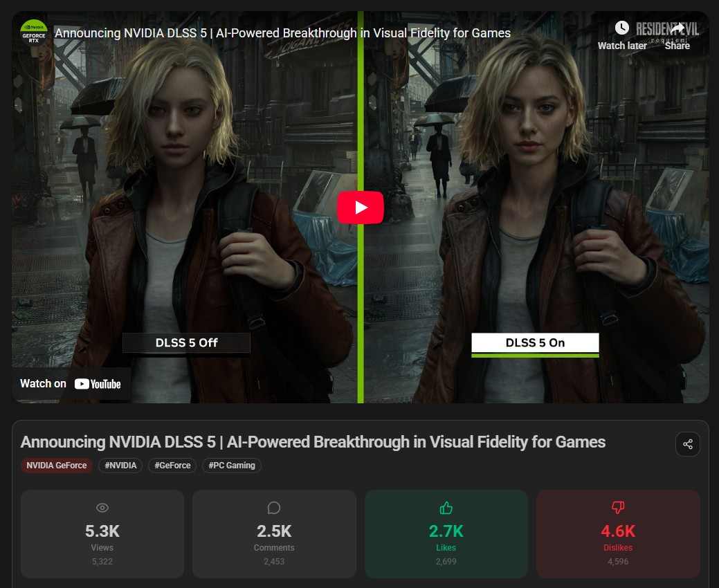The width and height of the screenshot is (719, 588).
Task: Click the exact count 2,453
Action: click(x=274, y=562)
